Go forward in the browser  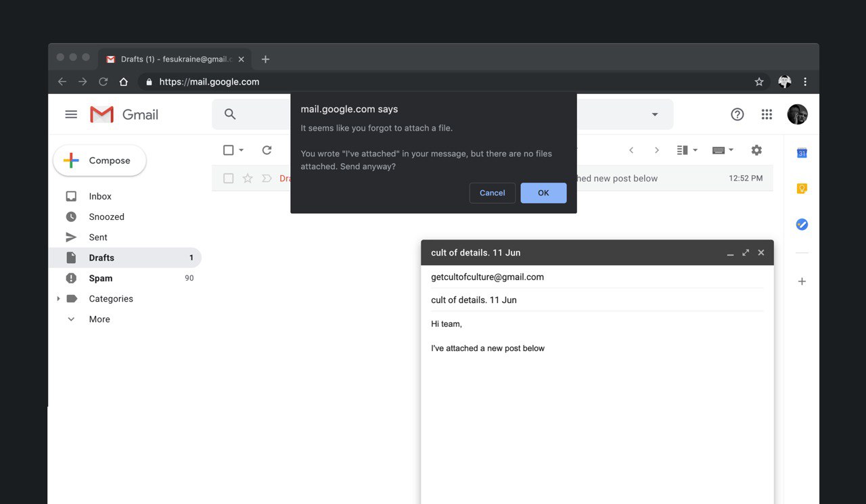pos(83,82)
